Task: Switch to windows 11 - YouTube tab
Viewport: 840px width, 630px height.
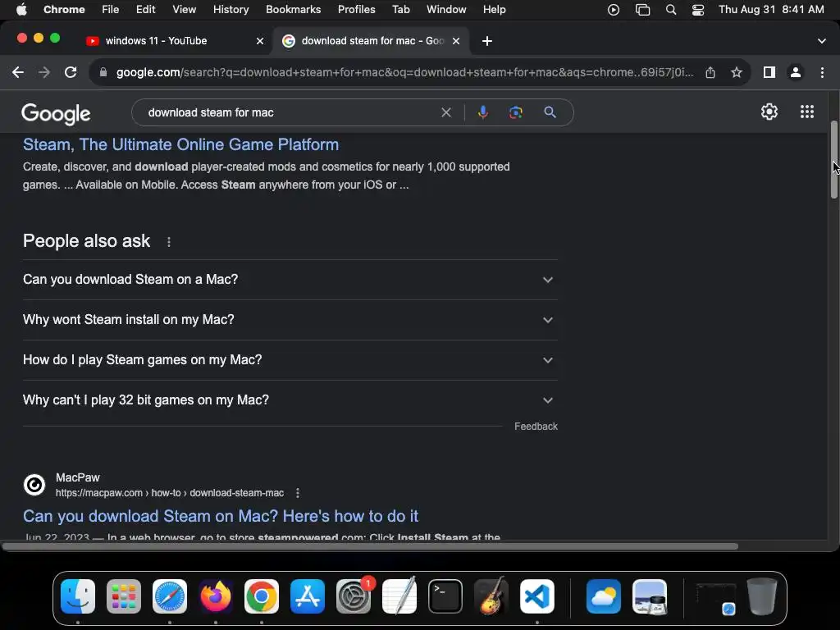Action: 175,41
